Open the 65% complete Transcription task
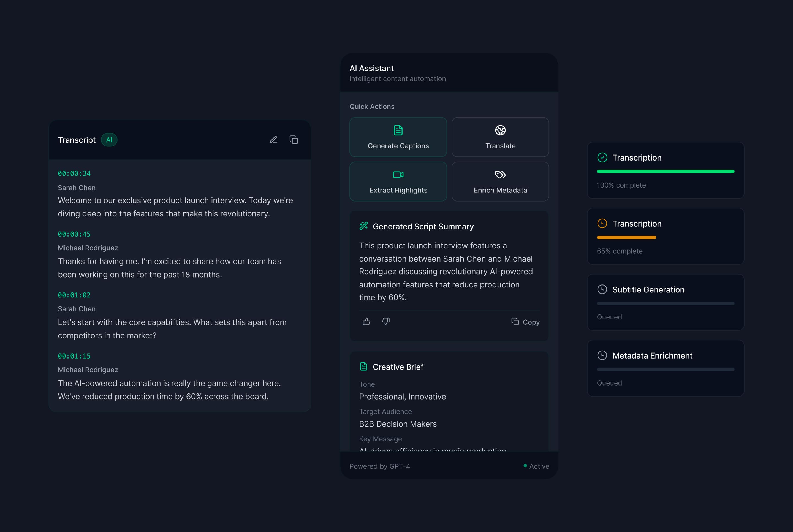793x532 pixels. (x=665, y=237)
